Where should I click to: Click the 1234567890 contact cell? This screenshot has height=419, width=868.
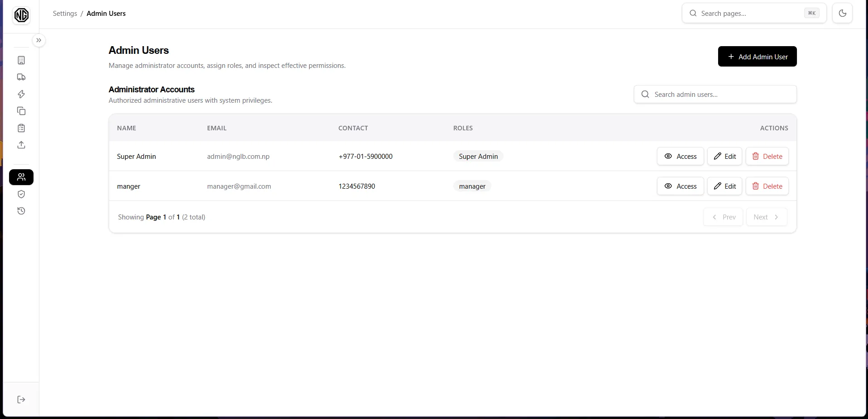357,186
